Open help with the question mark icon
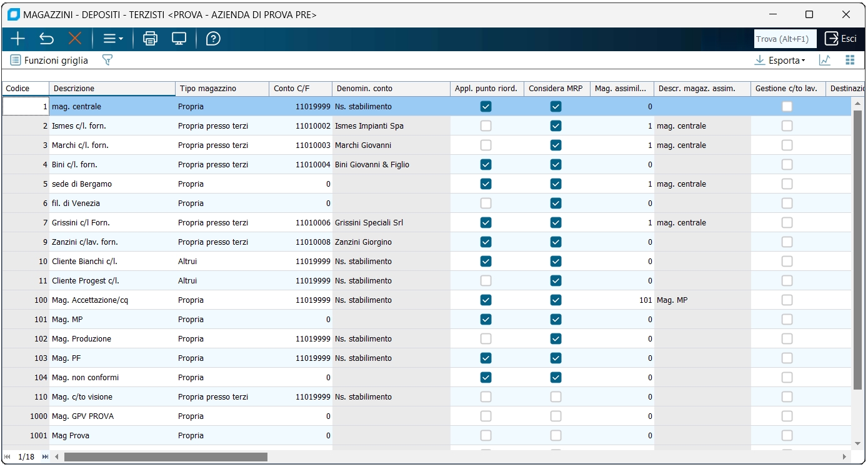 point(213,39)
